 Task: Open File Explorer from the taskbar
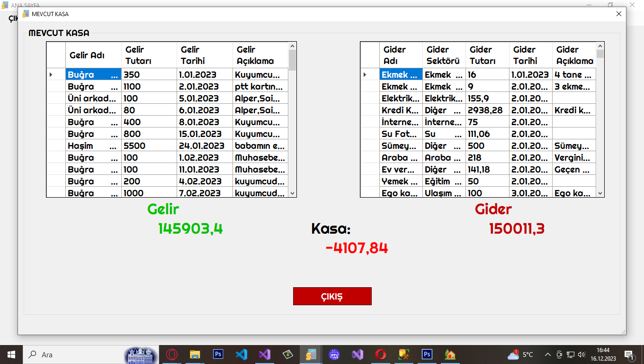point(195,355)
